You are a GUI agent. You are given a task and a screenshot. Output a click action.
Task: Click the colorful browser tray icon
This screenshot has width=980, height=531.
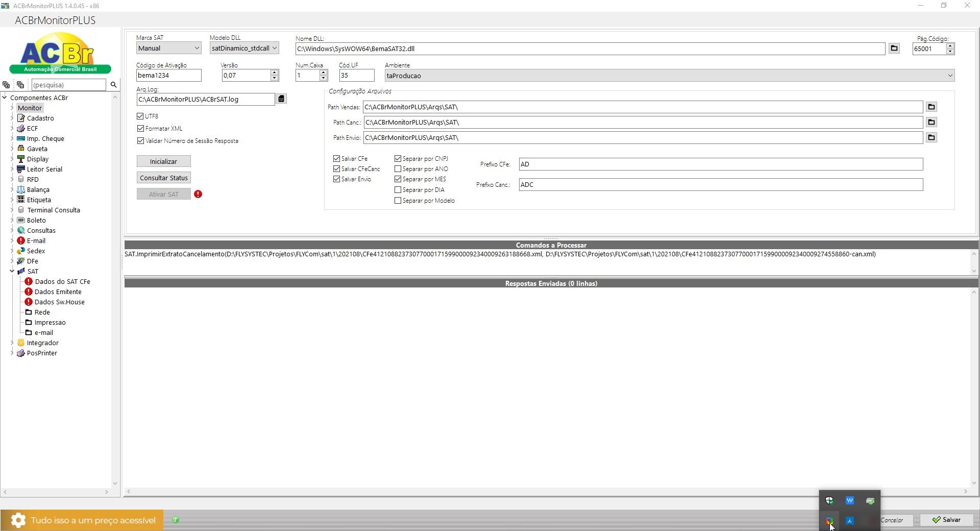click(x=829, y=521)
